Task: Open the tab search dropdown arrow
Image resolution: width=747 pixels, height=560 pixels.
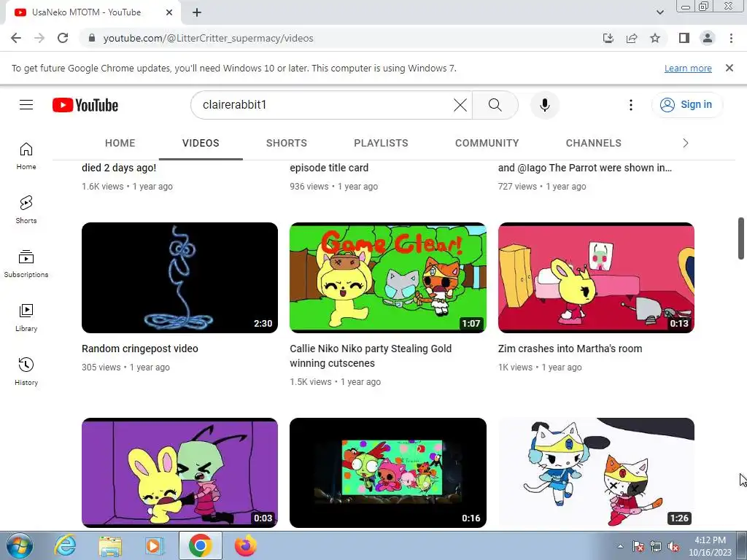Action: 659,12
